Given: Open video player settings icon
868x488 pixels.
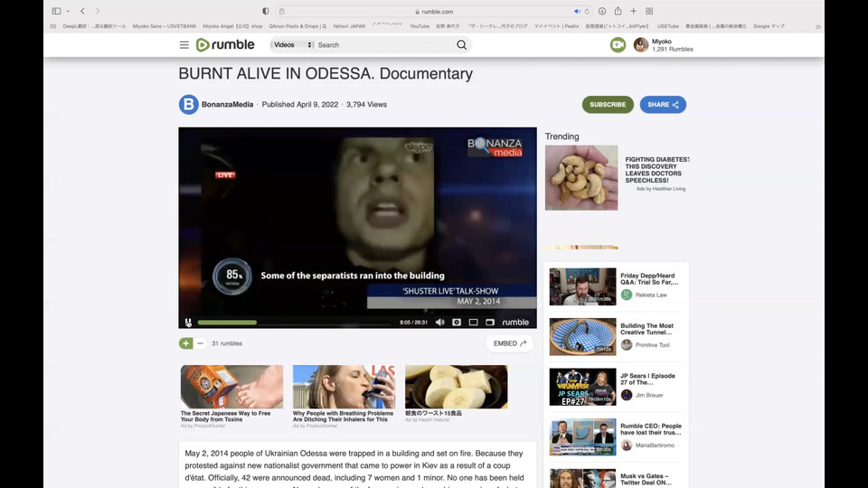Looking at the screenshot, I should (457, 322).
